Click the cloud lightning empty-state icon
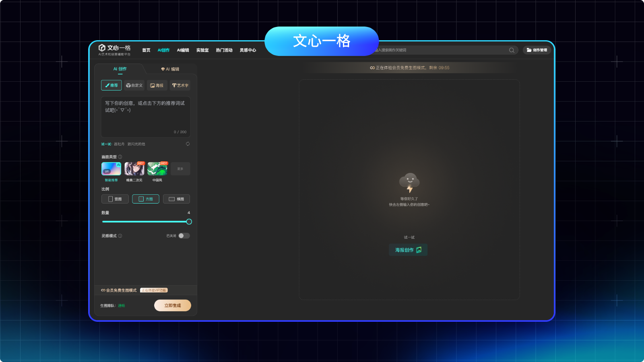The width and height of the screenshot is (644, 362). (409, 183)
